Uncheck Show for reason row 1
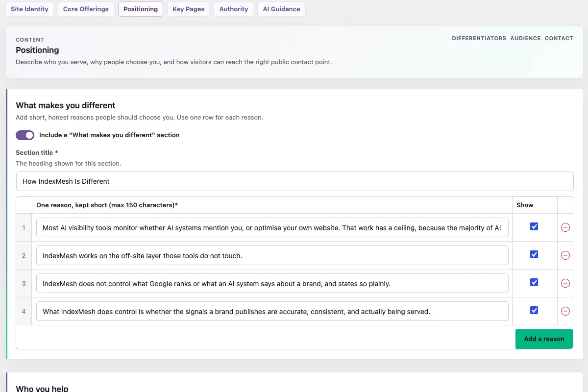This screenshot has height=392, width=588. pos(534,226)
